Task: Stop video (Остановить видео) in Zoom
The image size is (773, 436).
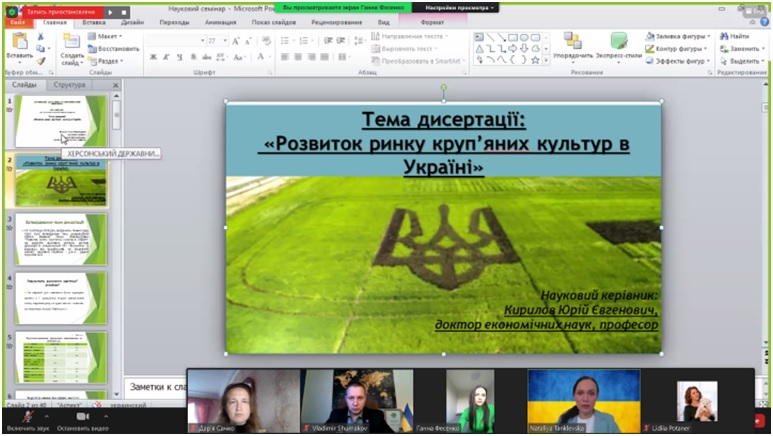Action: click(82, 421)
